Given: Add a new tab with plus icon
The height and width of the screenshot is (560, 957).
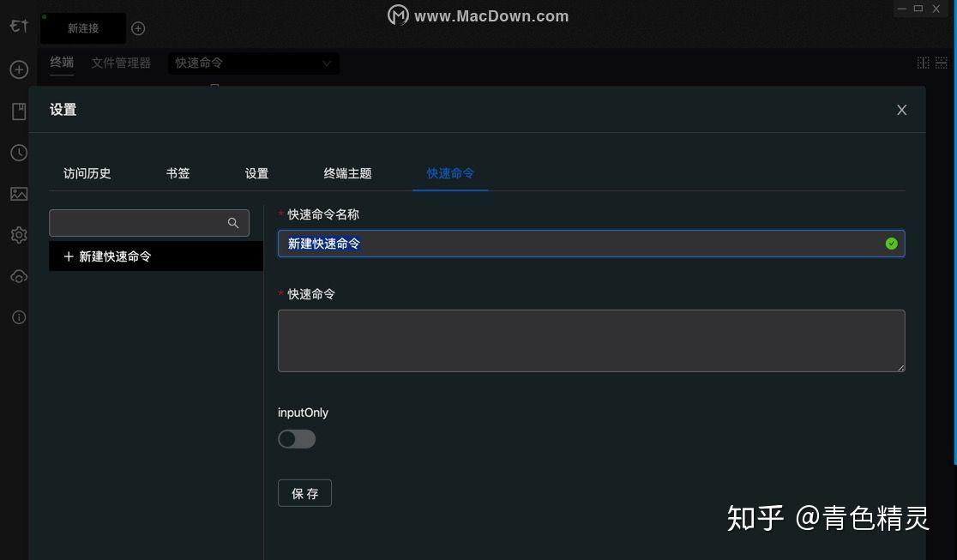Looking at the screenshot, I should click(139, 28).
